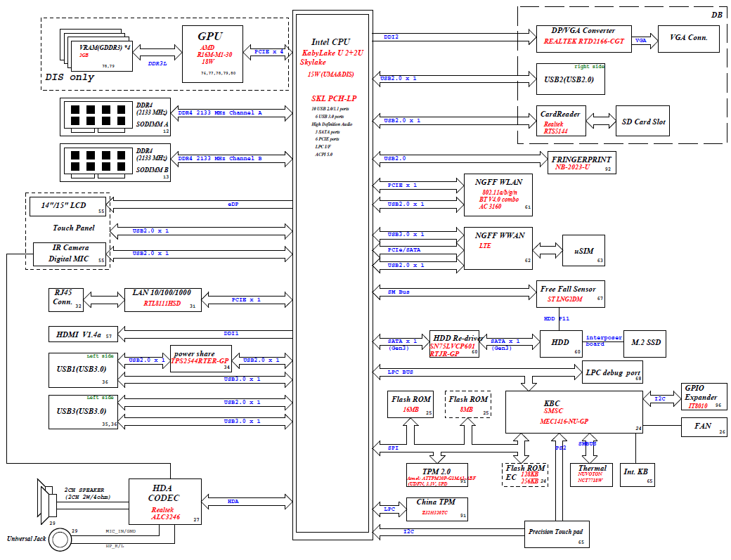731x560 pixels.
Task: Select the DB corner label
Action: point(716,15)
